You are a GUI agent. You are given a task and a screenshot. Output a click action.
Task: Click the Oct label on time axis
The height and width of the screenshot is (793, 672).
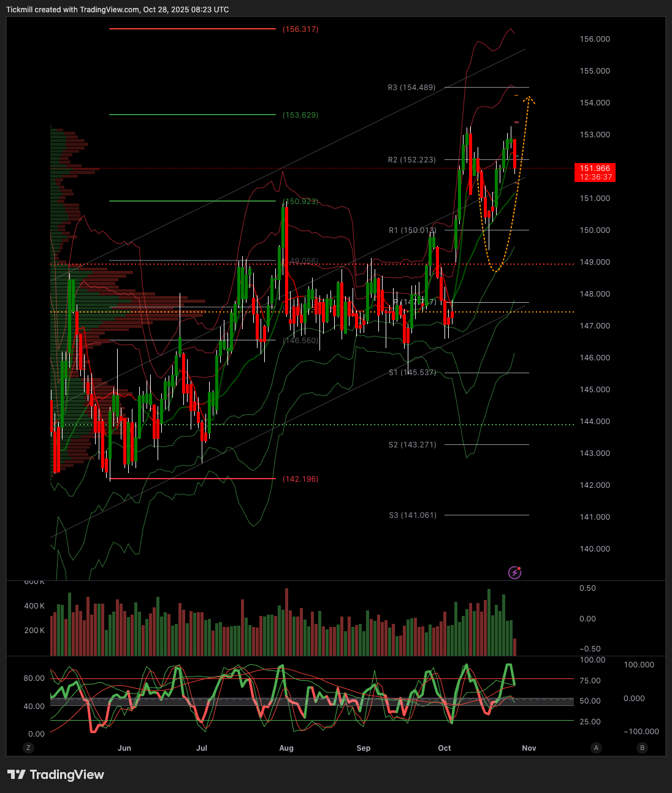tap(445, 748)
